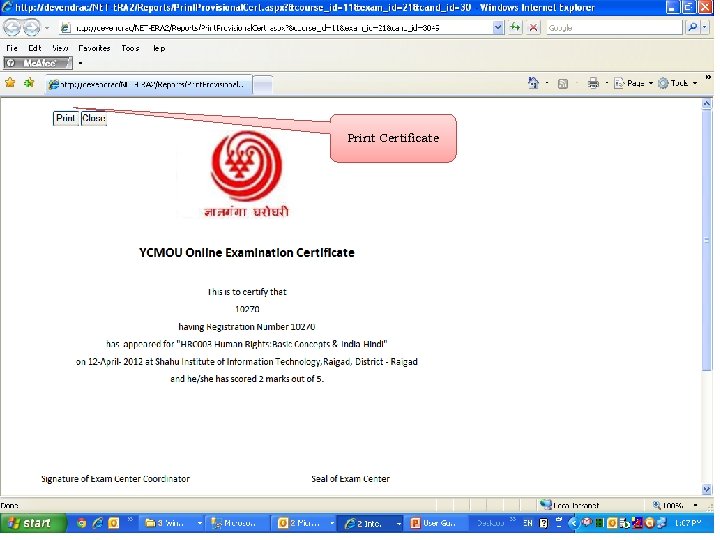This screenshot has height=540, width=720.
Task: Click the YCMOU red spiral logo
Action: coord(246,166)
